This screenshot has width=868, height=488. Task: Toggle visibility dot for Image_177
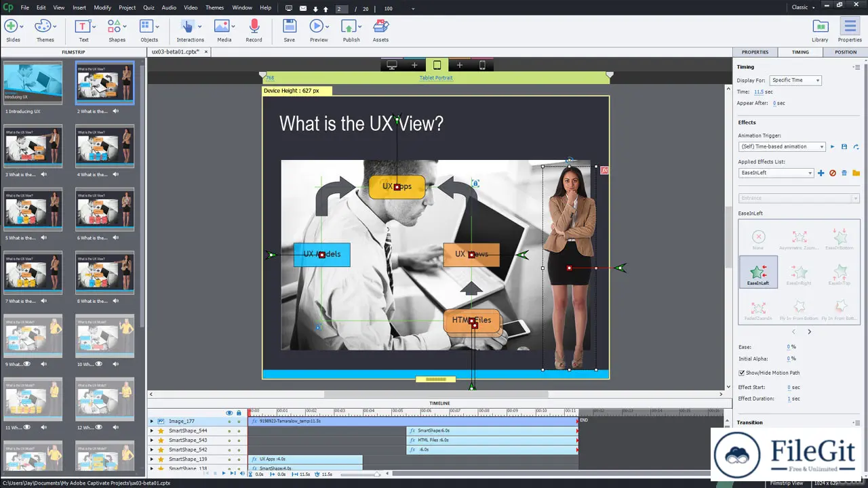click(x=229, y=422)
